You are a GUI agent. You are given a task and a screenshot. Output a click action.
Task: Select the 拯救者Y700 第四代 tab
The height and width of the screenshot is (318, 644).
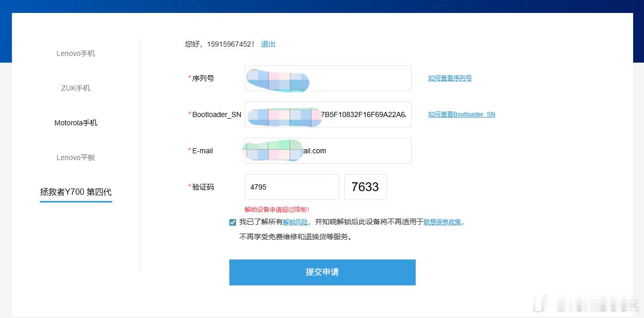click(76, 192)
